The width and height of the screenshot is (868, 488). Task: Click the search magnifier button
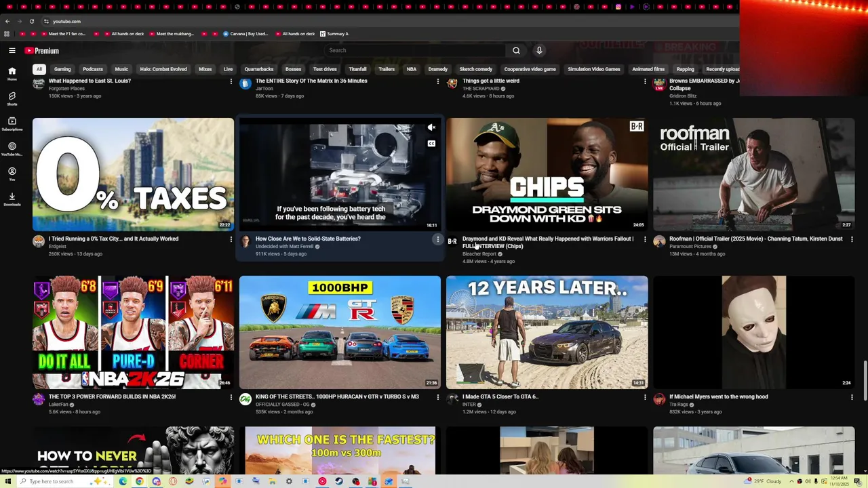[516, 50]
